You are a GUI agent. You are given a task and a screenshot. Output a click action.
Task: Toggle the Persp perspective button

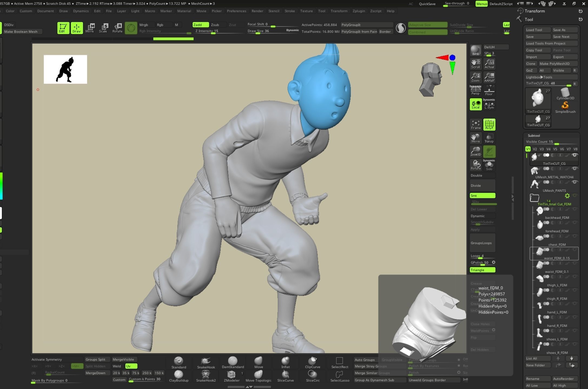click(x=475, y=91)
